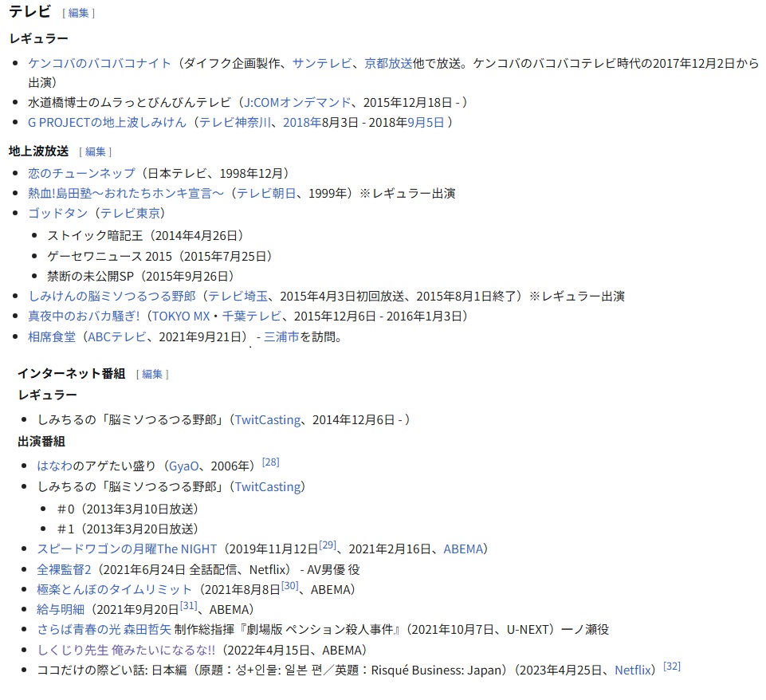Open the 極楽とんぼのタイムリミット link
This screenshot has width=766, height=700.
coord(114,590)
